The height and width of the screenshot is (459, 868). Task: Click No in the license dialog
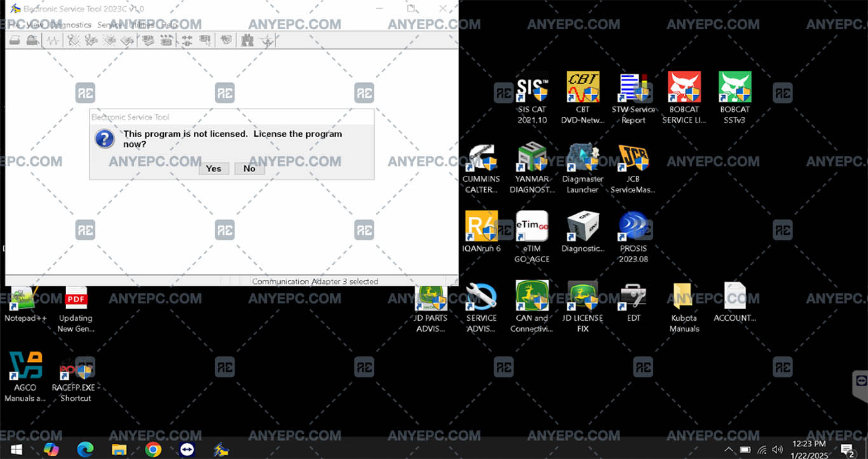pos(249,168)
